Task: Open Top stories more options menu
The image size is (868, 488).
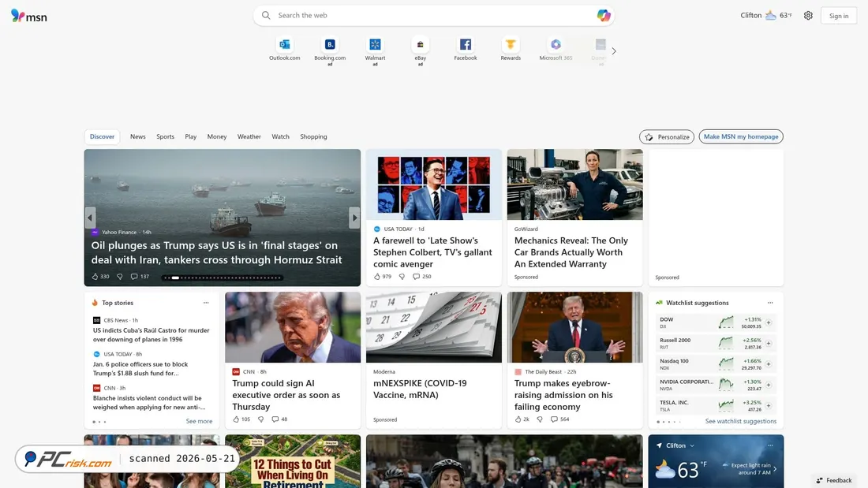Action: pos(206,303)
